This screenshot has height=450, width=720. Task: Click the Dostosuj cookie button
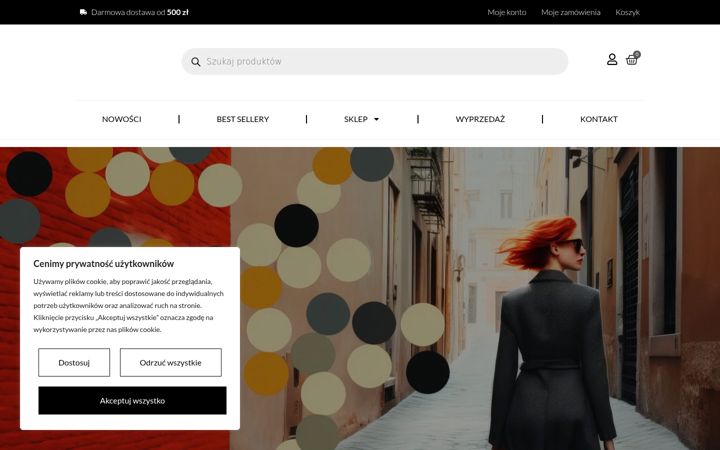click(74, 362)
